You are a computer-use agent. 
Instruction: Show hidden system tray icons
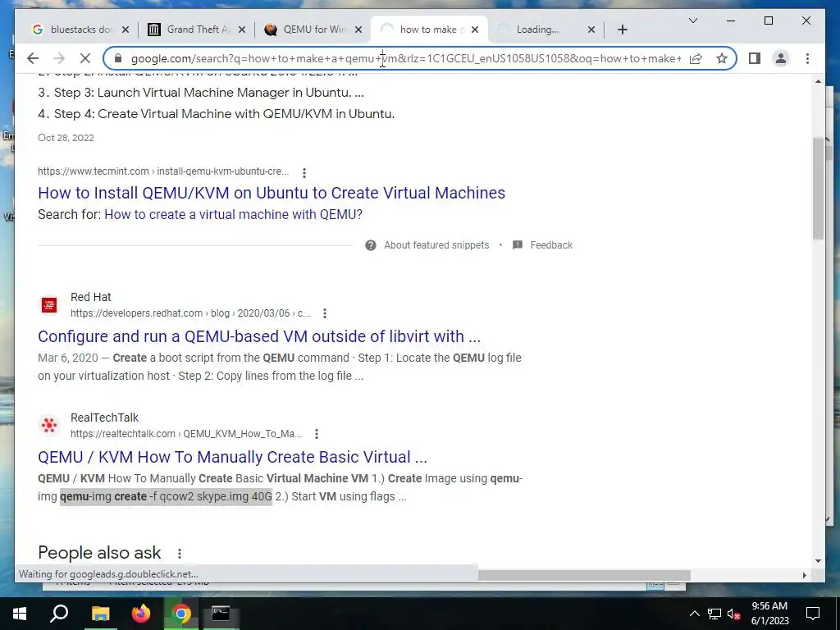point(694,614)
